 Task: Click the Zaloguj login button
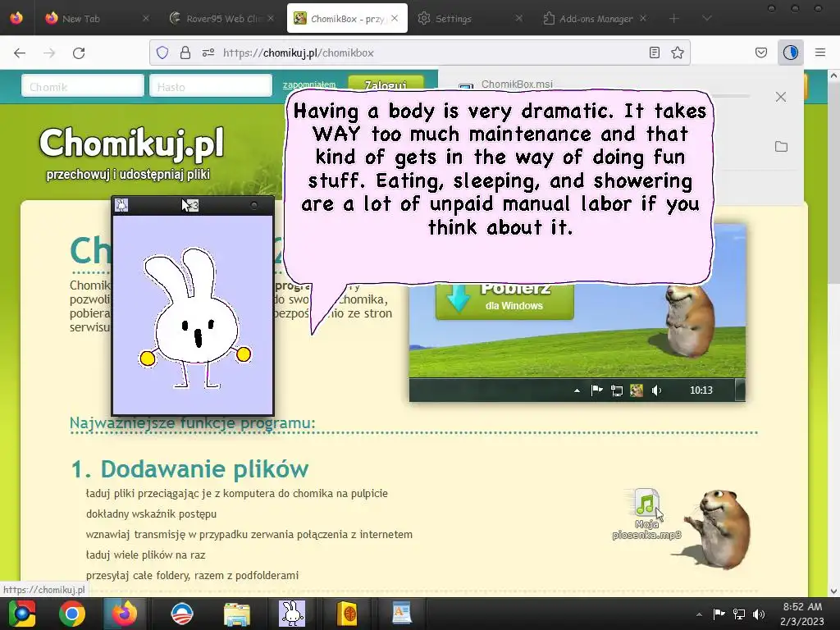tap(386, 84)
